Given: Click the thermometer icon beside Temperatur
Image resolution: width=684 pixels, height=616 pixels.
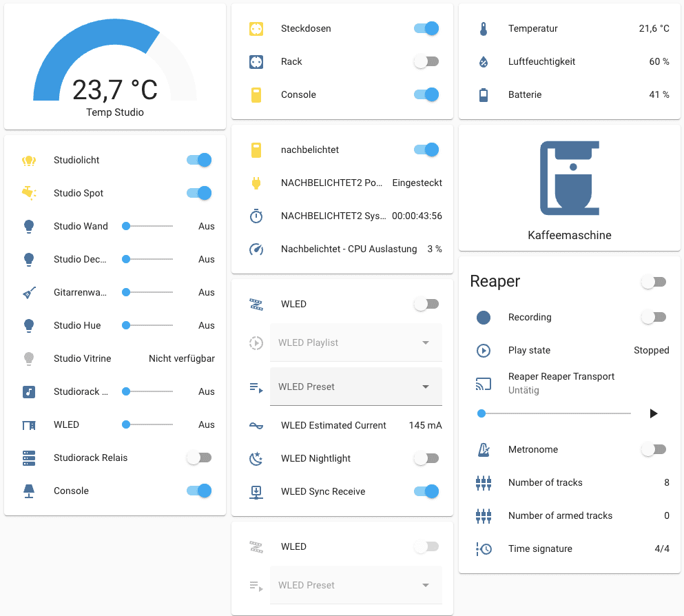Looking at the screenshot, I should pyautogui.click(x=484, y=29).
